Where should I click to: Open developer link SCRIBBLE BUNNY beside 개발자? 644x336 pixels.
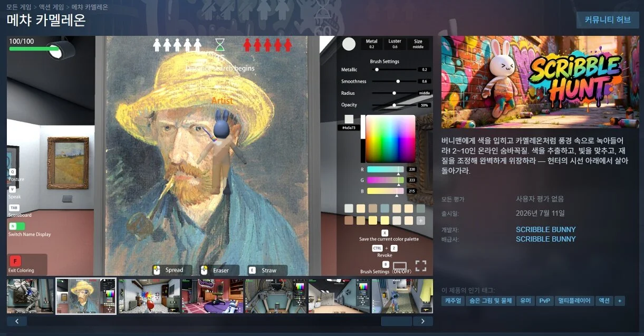tap(545, 229)
